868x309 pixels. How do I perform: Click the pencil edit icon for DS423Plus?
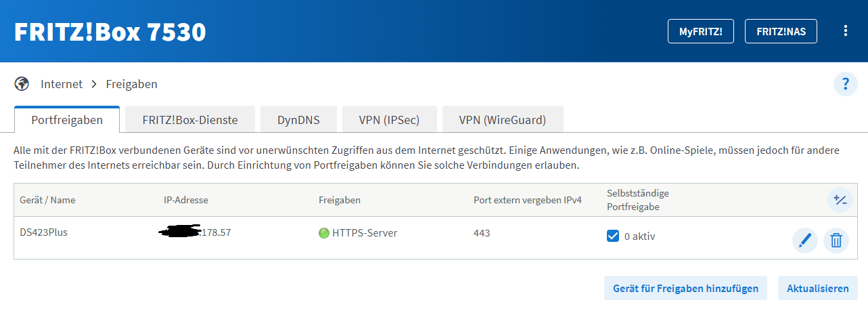coord(804,240)
